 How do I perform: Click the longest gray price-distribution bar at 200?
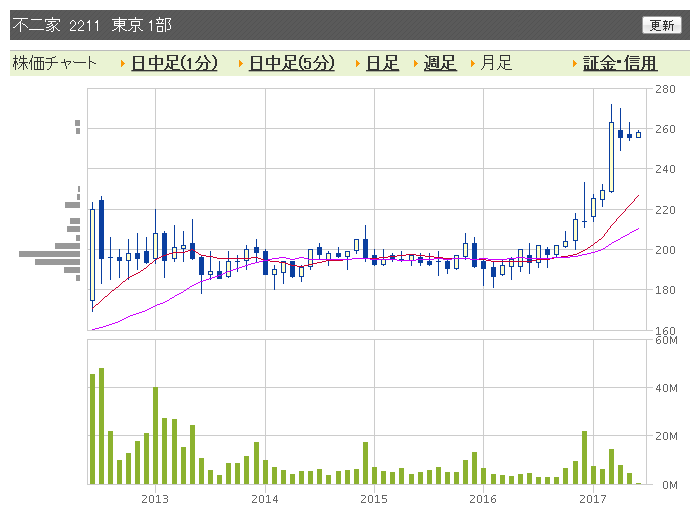coord(49,254)
